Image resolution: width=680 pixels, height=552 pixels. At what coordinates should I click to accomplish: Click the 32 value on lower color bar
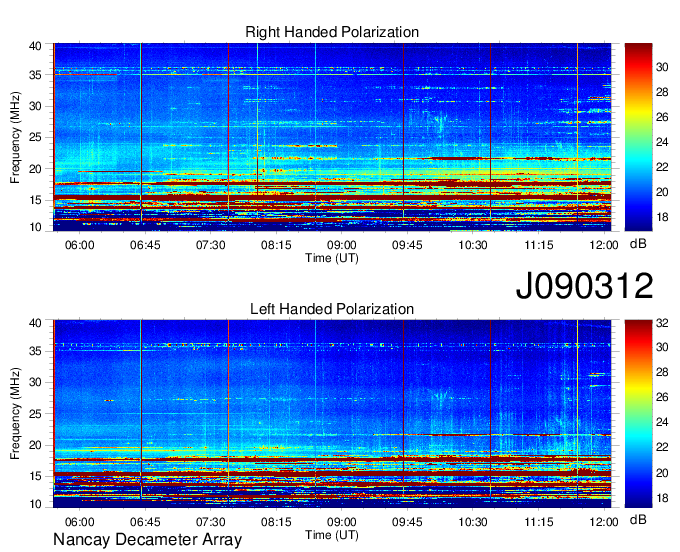(662, 323)
